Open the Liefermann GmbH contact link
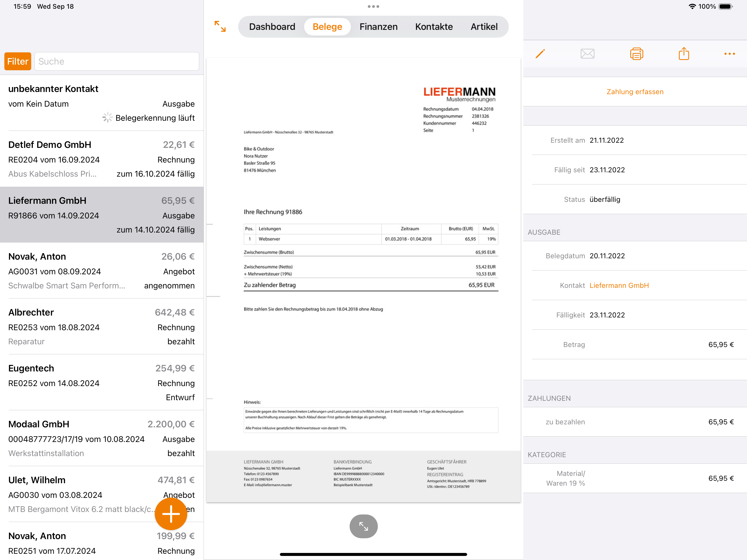Screen dimensions: 747x560 619,285
